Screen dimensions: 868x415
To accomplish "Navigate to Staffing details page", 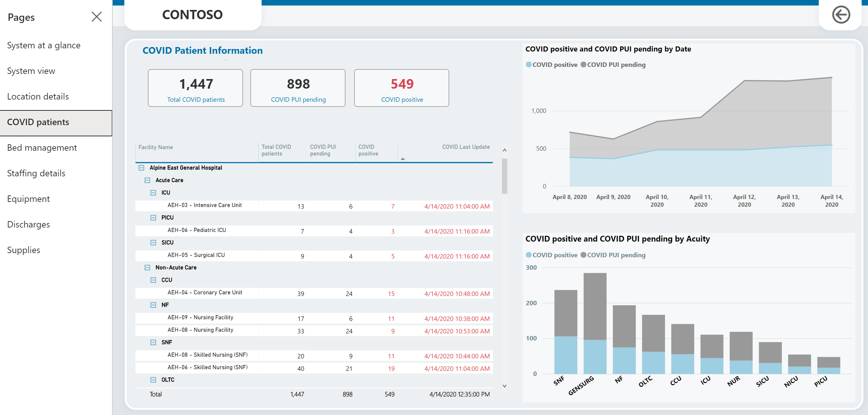I will tap(37, 173).
